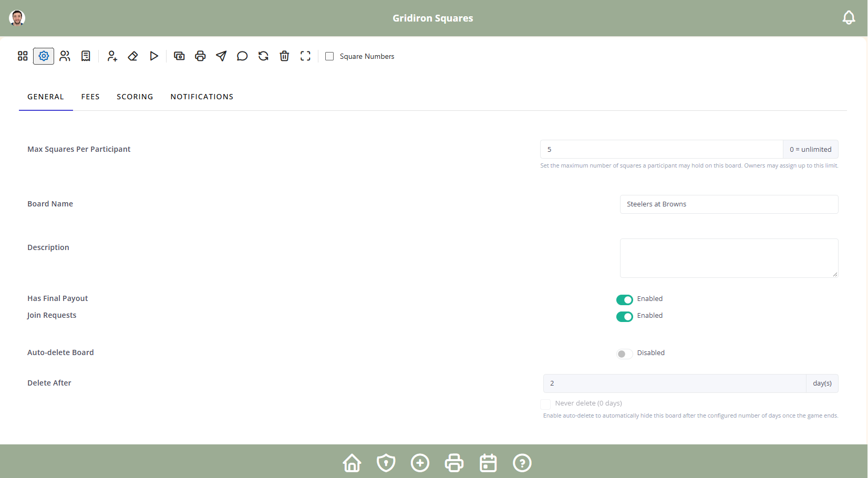Viewport: 868px width, 478px height.
Task: Switch to the SCORING tab
Action: [135, 97]
